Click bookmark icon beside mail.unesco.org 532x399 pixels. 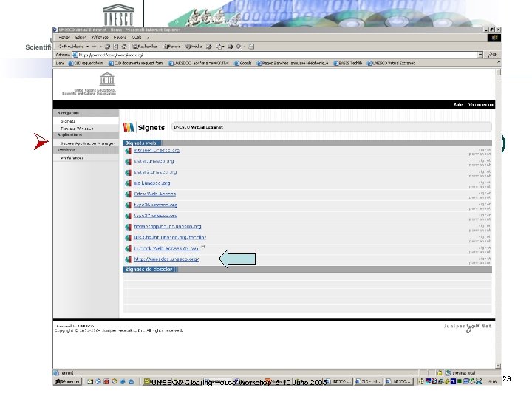[128, 183]
